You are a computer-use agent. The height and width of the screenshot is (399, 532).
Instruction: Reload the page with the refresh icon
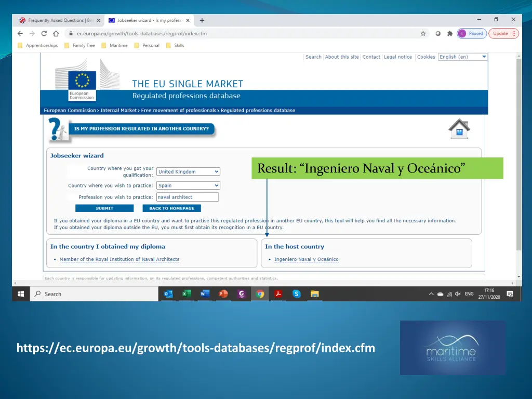(x=44, y=34)
